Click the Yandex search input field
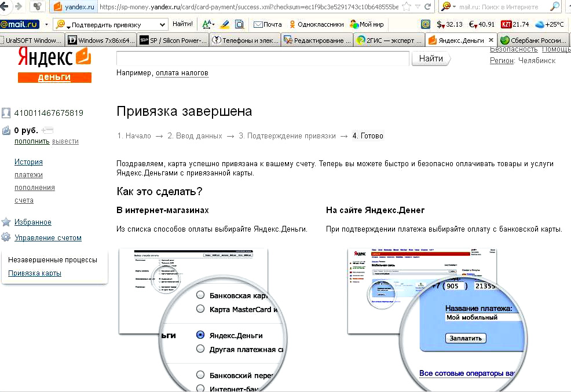 263,58
